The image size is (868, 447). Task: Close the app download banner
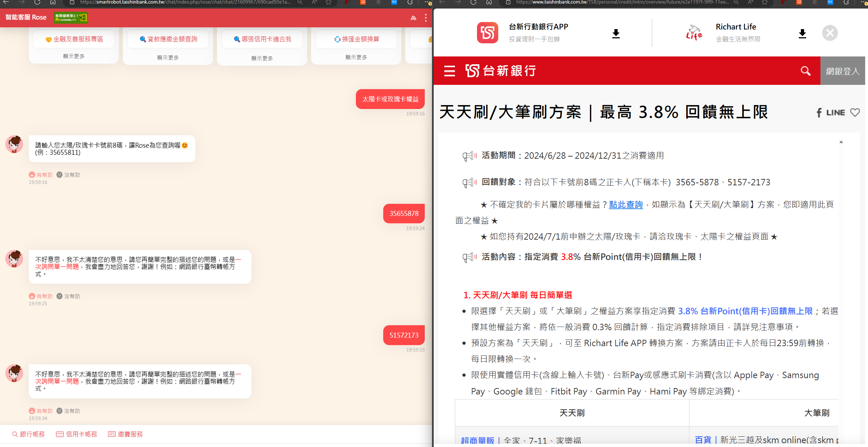(x=830, y=33)
